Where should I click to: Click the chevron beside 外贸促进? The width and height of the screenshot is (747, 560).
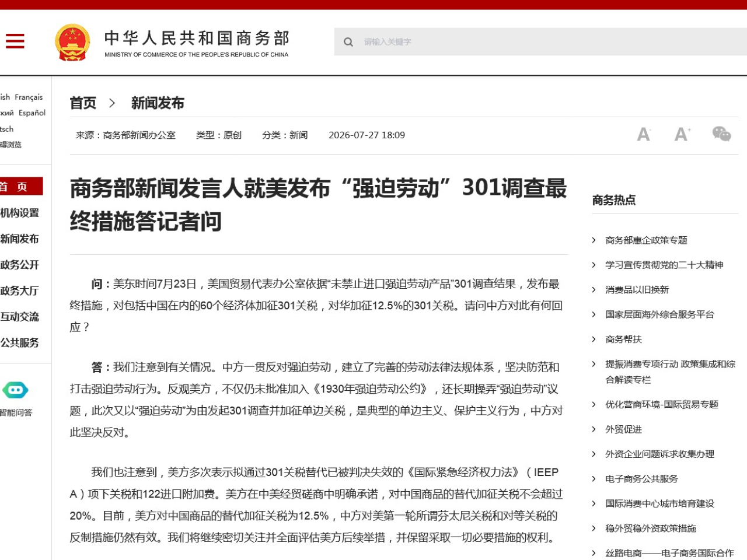(x=594, y=429)
